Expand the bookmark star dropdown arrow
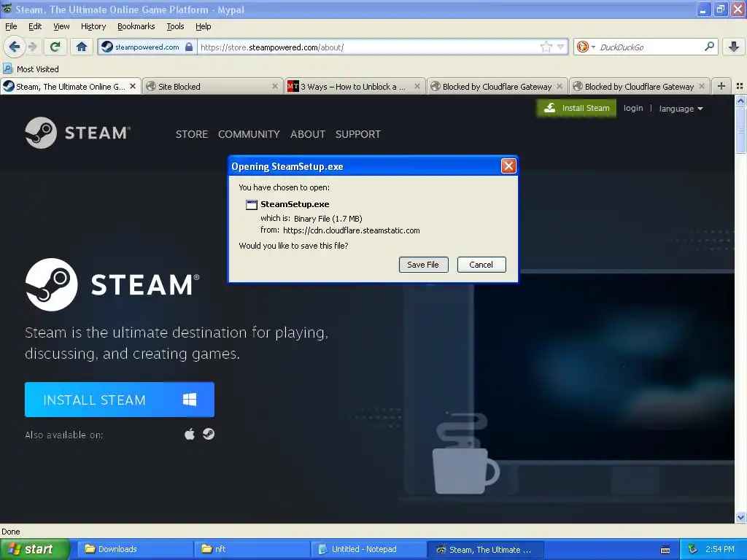The image size is (747, 560). (x=561, y=47)
